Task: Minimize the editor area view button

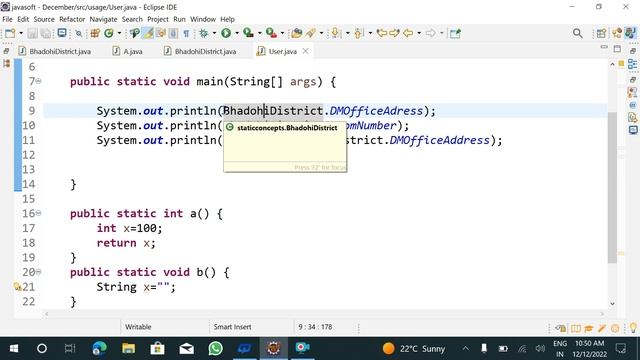Action: (x=604, y=48)
